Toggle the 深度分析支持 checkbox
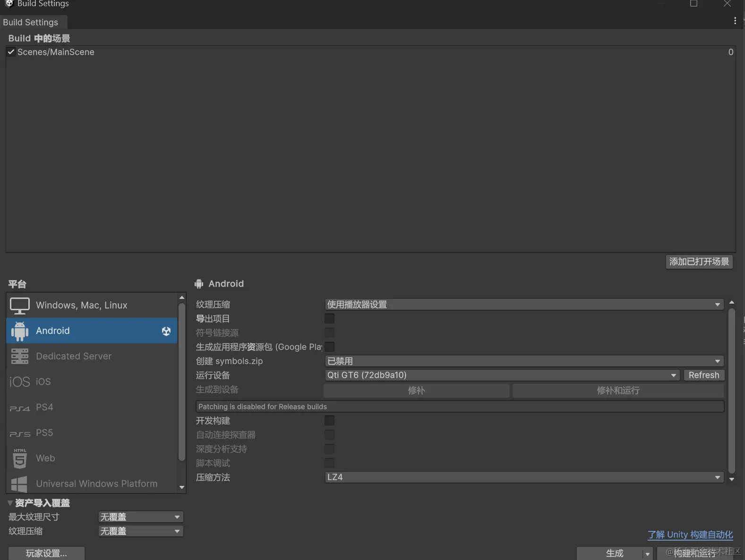 click(329, 449)
